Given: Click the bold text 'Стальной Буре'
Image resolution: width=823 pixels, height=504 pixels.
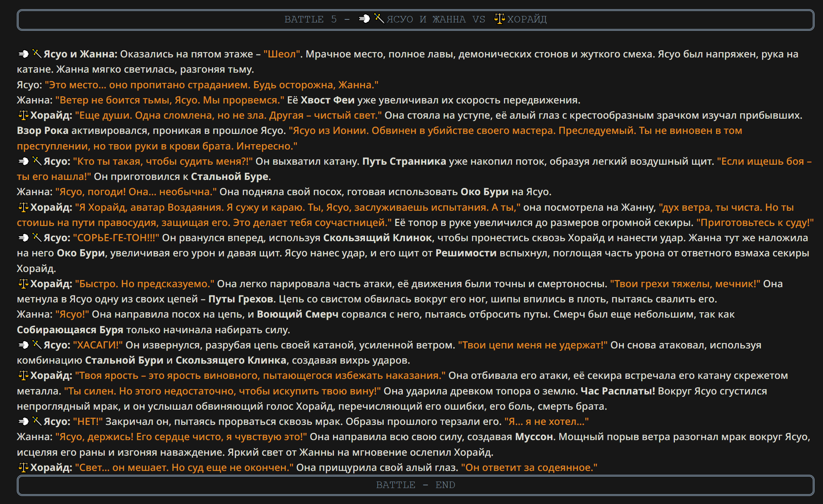Looking at the screenshot, I should pos(230,176).
